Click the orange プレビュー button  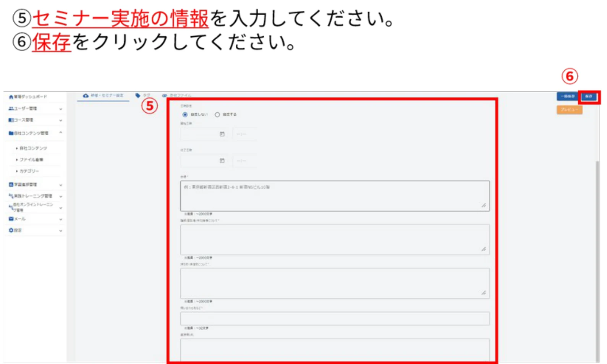[570, 110]
